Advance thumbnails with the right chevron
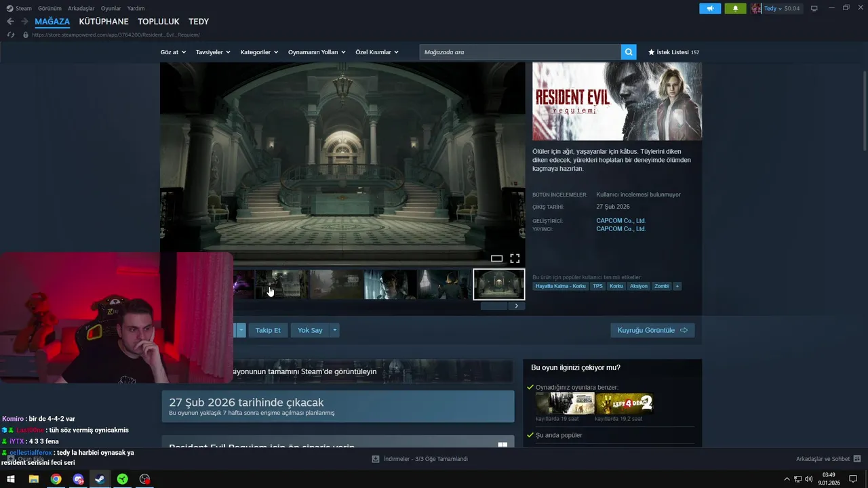This screenshot has width=868, height=488. click(x=517, y=306)
